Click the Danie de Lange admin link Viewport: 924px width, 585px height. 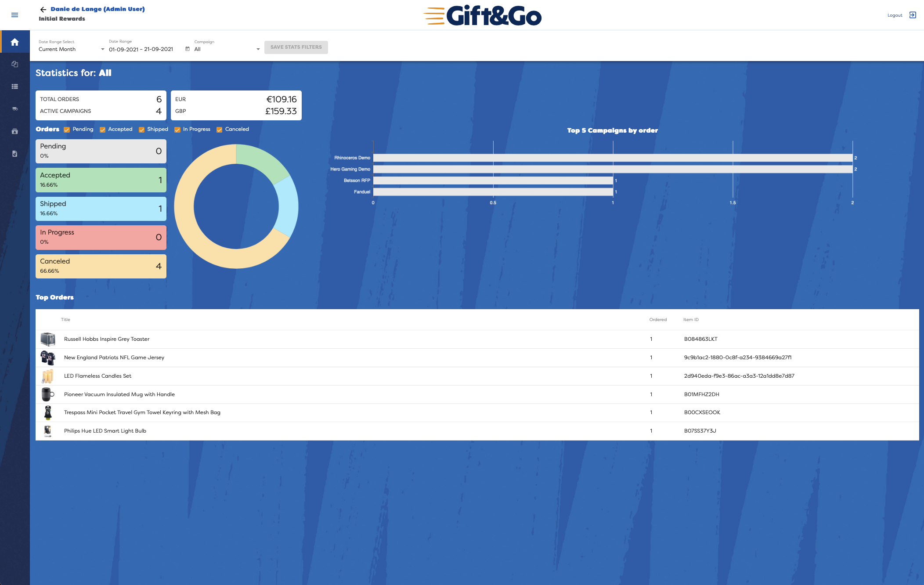[x=97, y=8]
